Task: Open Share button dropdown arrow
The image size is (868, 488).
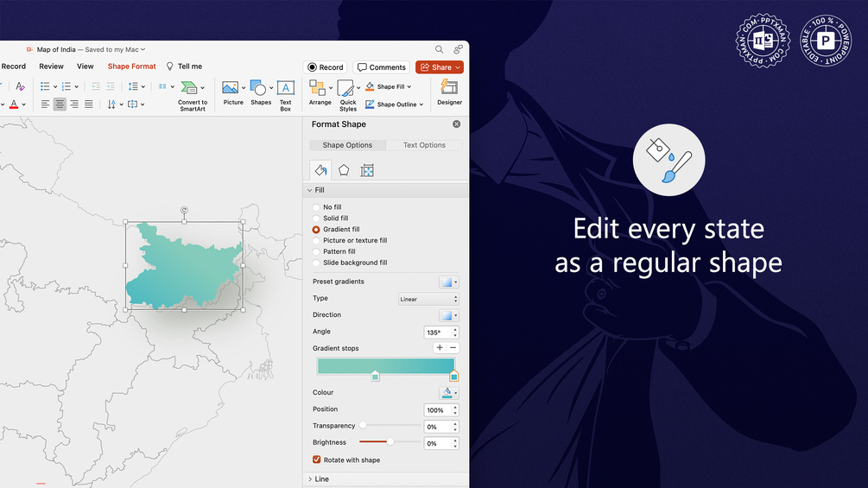Action: (458, 67)
